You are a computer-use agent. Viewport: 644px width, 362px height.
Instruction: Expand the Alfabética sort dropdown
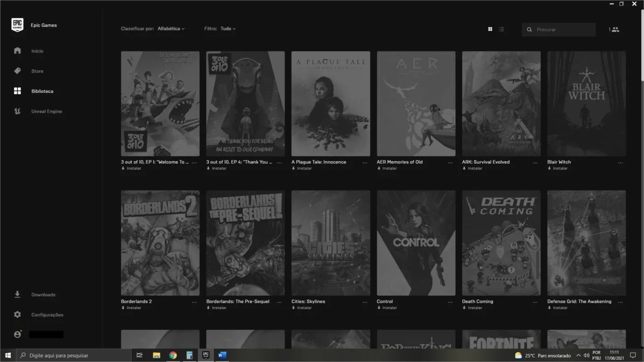(x=171, y=28)
